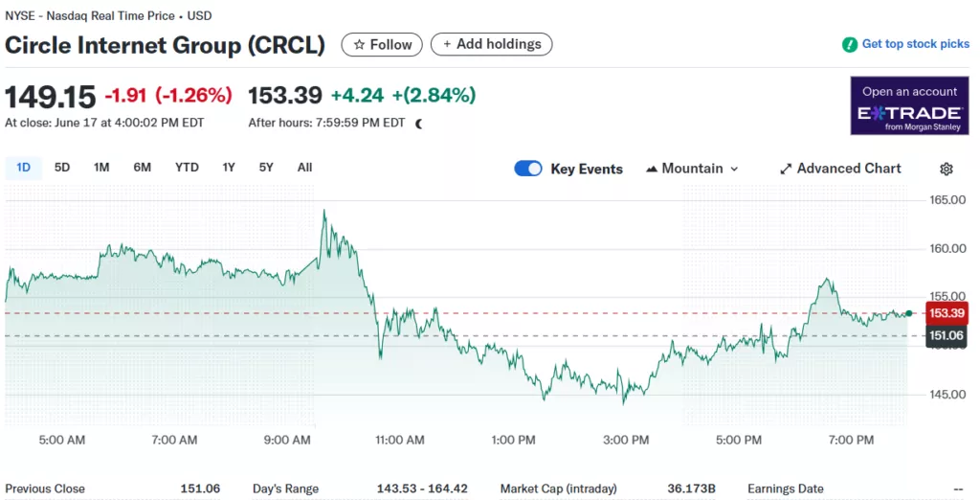Select the YTD range tab
980x500 pixels.
click(187, 168)
